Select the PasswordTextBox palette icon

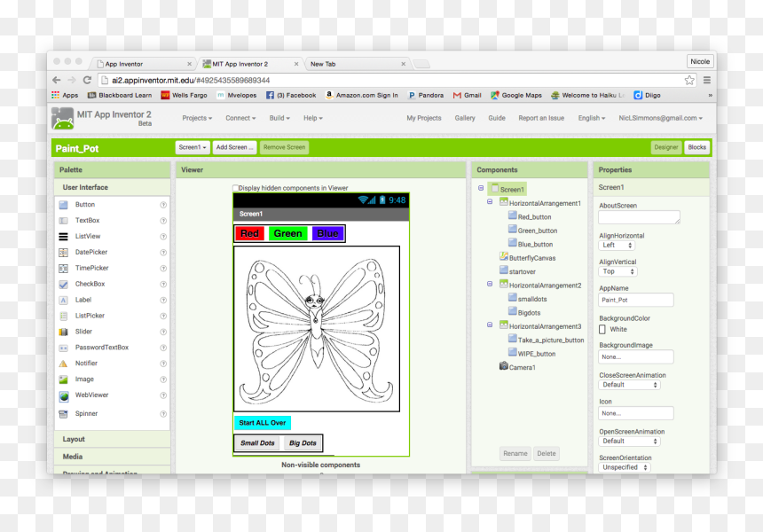(63, 348)
